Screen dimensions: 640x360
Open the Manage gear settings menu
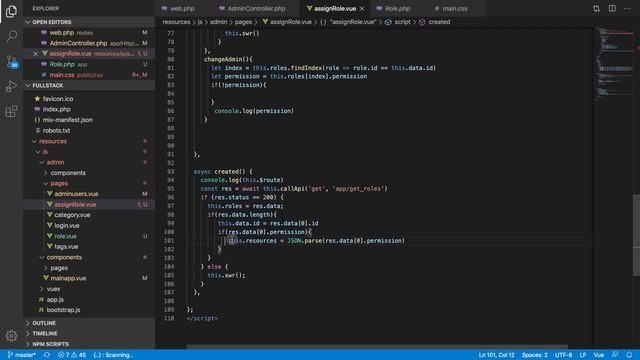[11, 336]
